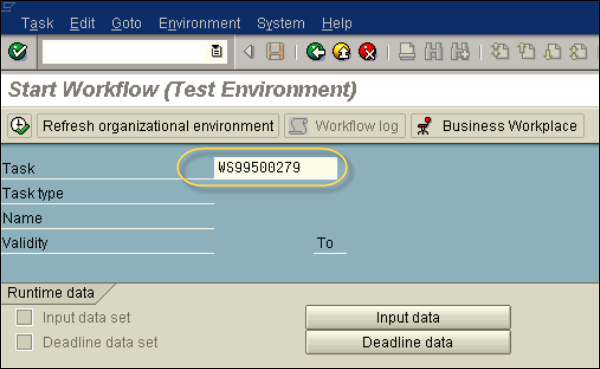600x369 pixels.
Task: Click the Last page icon
Action: 578,52
